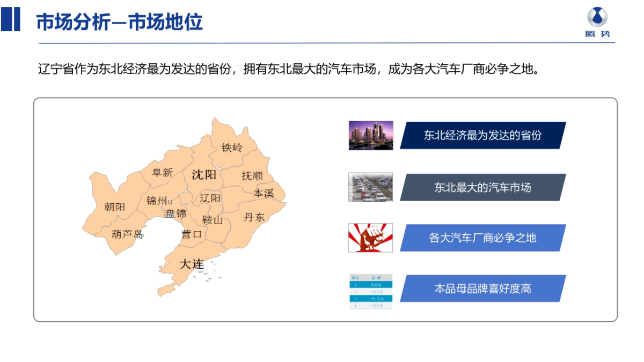This screenshot has height=362, width=644.
Task: Select the city skyline image
Action: [371, 136]
